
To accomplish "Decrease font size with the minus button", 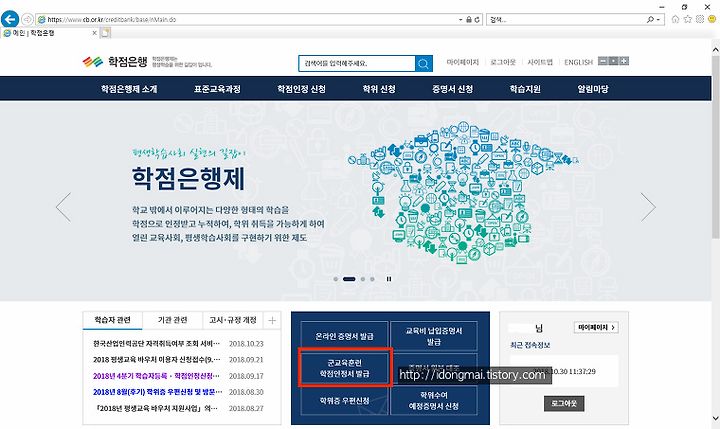I will (x=602, y=61).
